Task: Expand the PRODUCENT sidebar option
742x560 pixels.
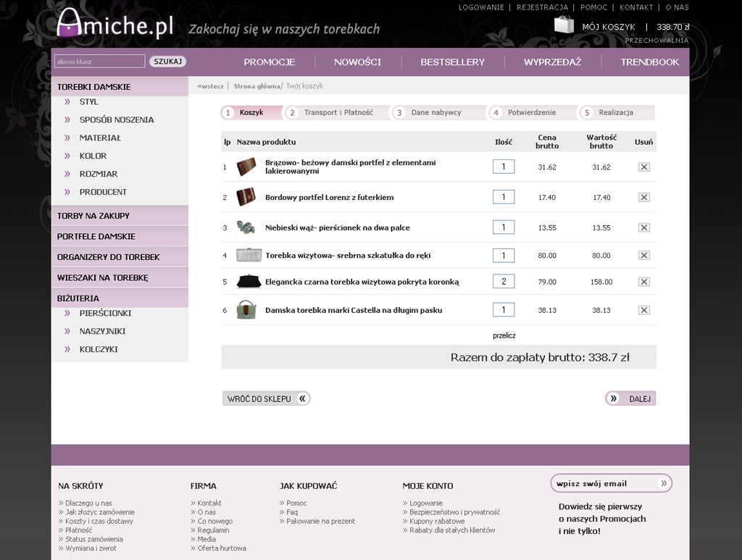Action: coord(103,192)
